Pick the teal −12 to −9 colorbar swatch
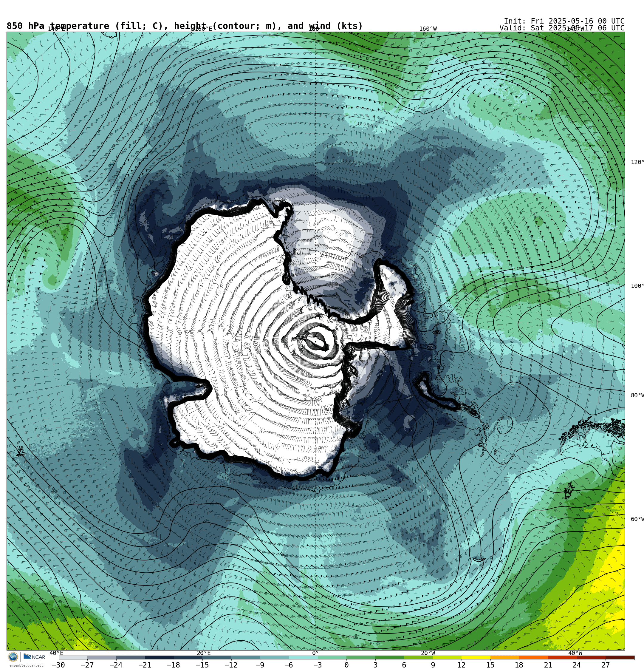Viewport: 644px width, 669px height. coord(246,657)
